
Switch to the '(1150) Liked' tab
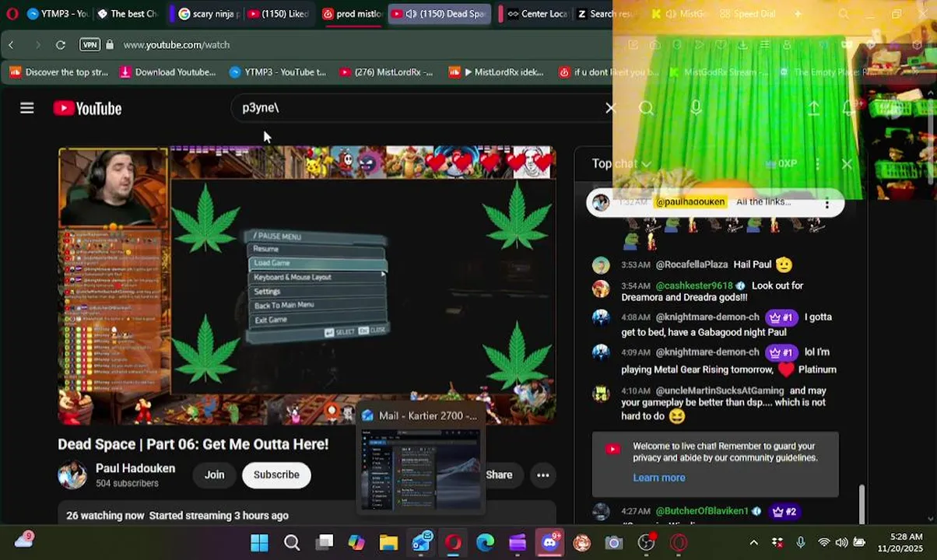279,14
